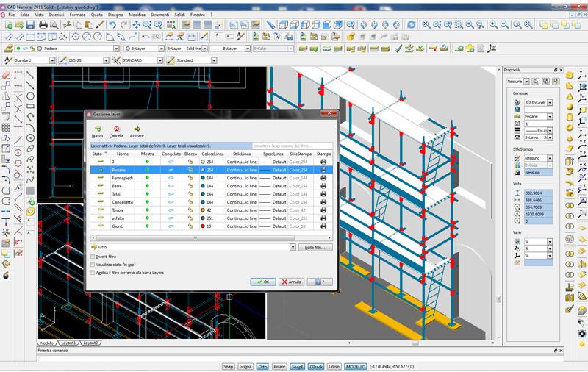This screenshot has height=372, width=588.
Task: Expand the Pedane layer dropdown in toolbar
Action: pos(118,49)
